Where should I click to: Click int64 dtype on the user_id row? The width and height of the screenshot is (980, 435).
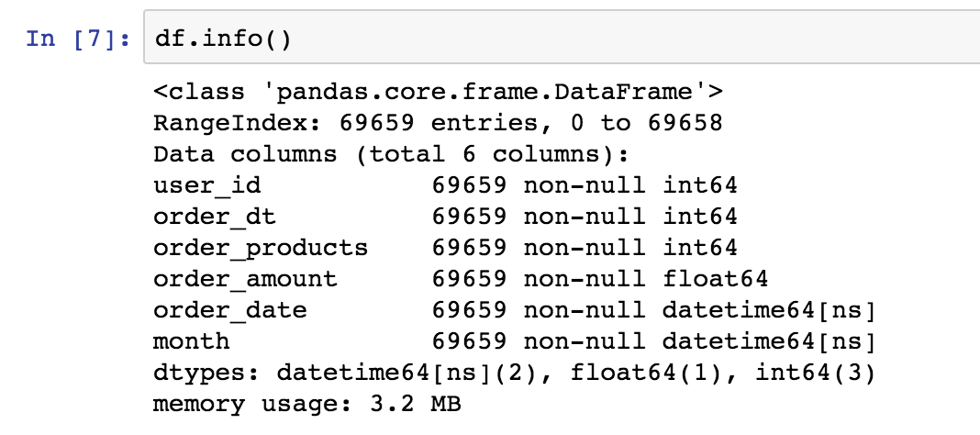[699, 185]
